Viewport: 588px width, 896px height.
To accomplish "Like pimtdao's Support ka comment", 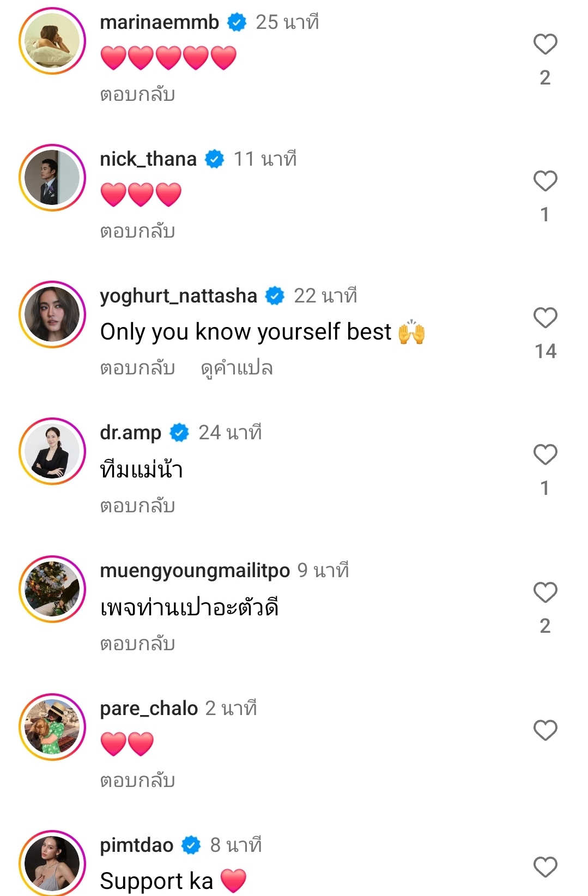I will tap(545, 868).
